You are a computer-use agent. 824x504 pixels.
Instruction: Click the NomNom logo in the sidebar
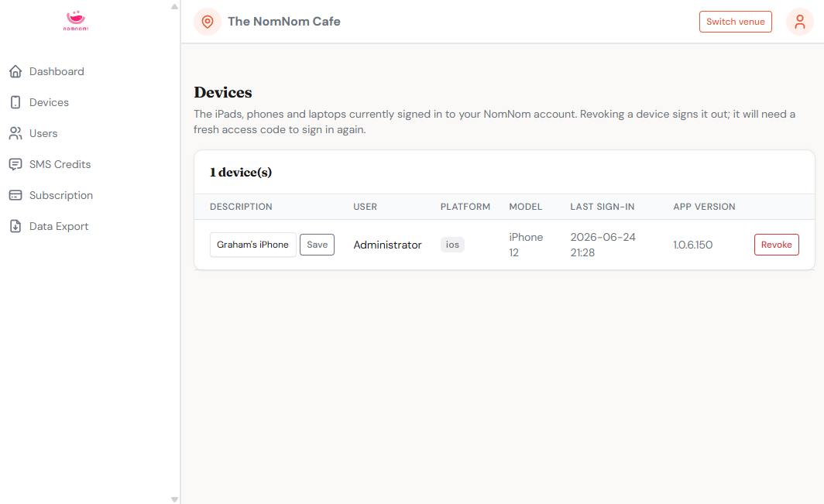pyautogui.click(x=76, y=21)
